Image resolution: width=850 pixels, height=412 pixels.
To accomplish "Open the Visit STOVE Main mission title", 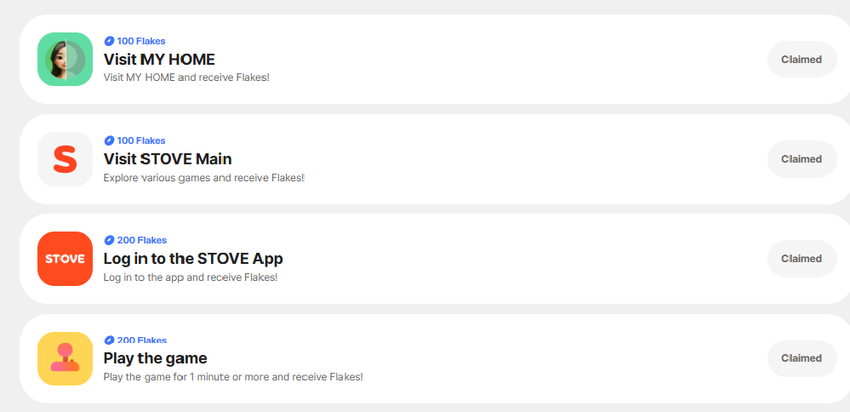I will click(167, 159).
